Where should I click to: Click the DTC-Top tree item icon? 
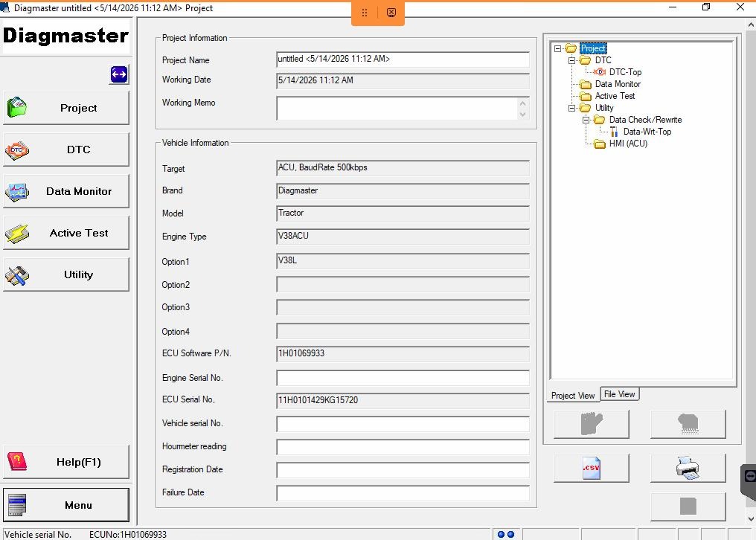[x=599, y=72]
